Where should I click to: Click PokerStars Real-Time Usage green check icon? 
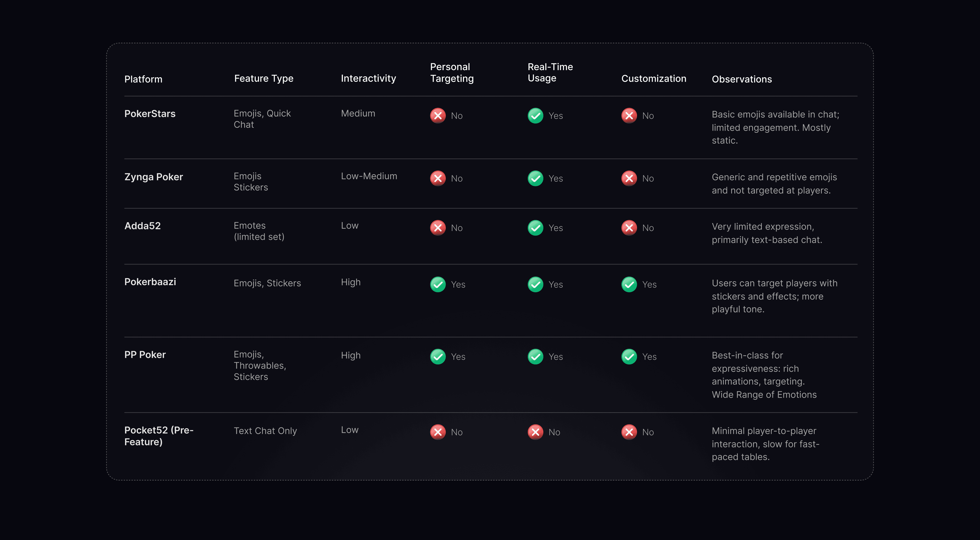pos(535,116)
